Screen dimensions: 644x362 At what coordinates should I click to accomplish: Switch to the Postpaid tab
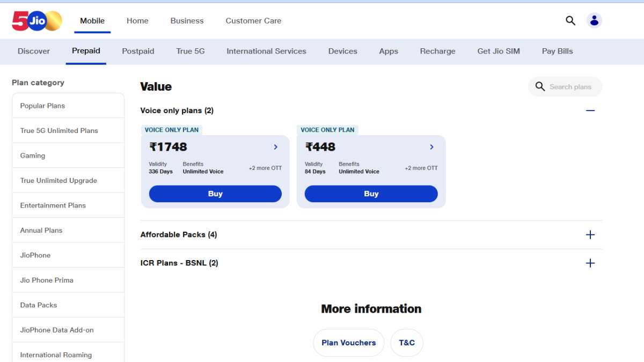click(x=138, y=51)
